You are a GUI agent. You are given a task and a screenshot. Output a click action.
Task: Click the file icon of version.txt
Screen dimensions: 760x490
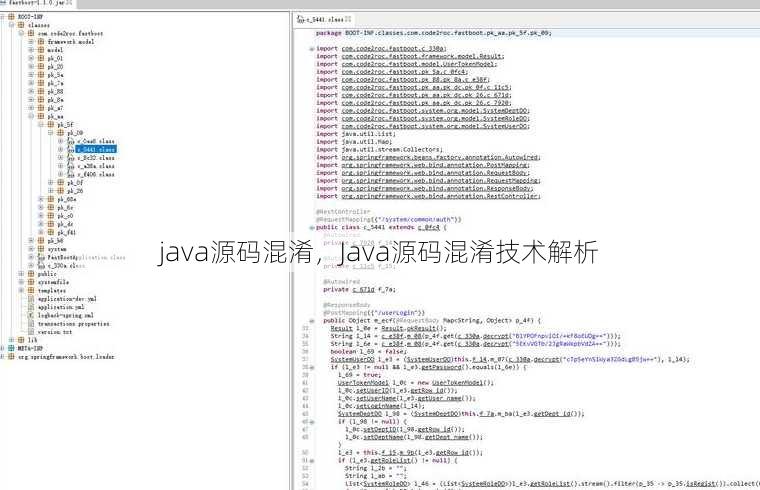point(31,332)
